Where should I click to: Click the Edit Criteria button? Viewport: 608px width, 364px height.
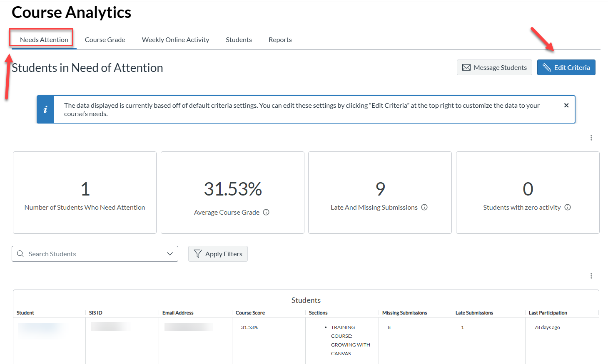[566, 67]
